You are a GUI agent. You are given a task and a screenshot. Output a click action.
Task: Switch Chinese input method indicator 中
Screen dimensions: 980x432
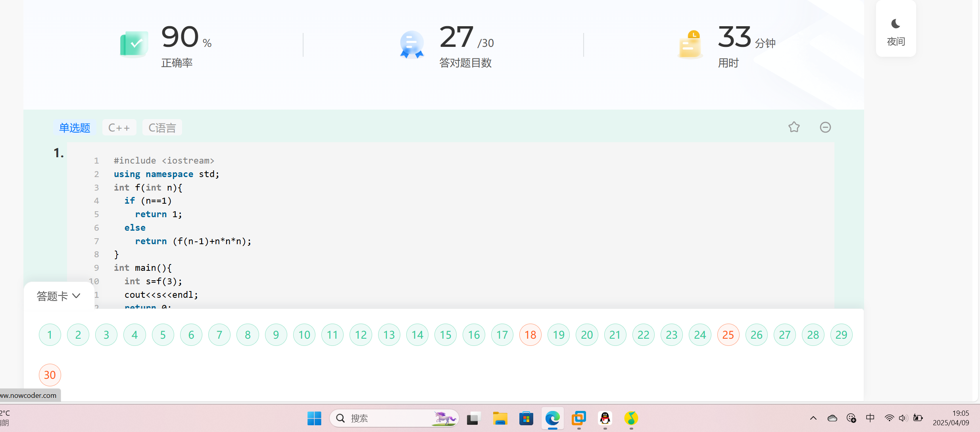pos(870,418)
